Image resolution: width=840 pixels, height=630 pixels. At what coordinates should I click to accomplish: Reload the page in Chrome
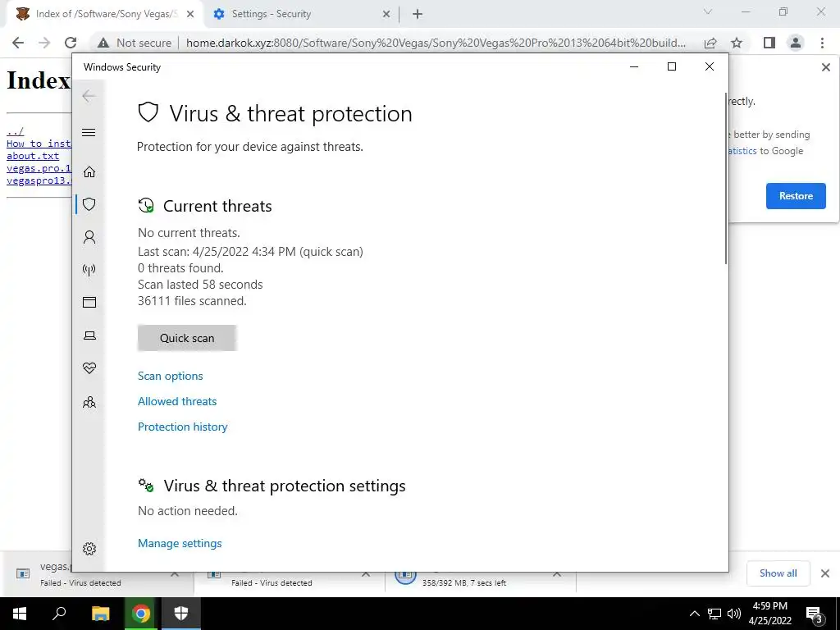(71, 43)
